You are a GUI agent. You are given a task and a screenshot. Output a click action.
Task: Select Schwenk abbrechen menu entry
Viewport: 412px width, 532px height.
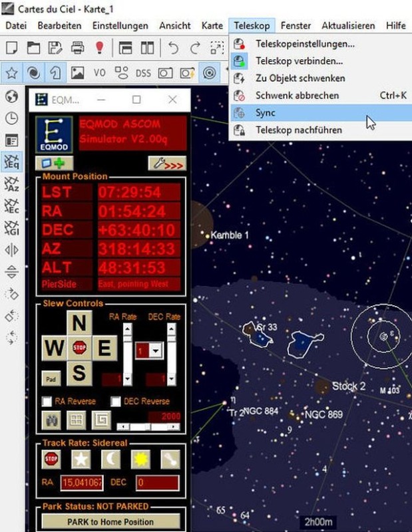(x=321, y=96)
